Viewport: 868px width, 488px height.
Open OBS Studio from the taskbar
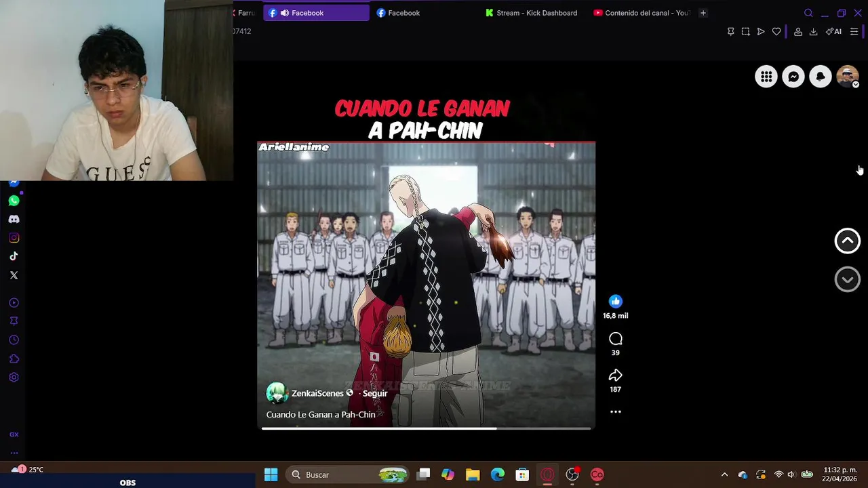click(572, 474)
